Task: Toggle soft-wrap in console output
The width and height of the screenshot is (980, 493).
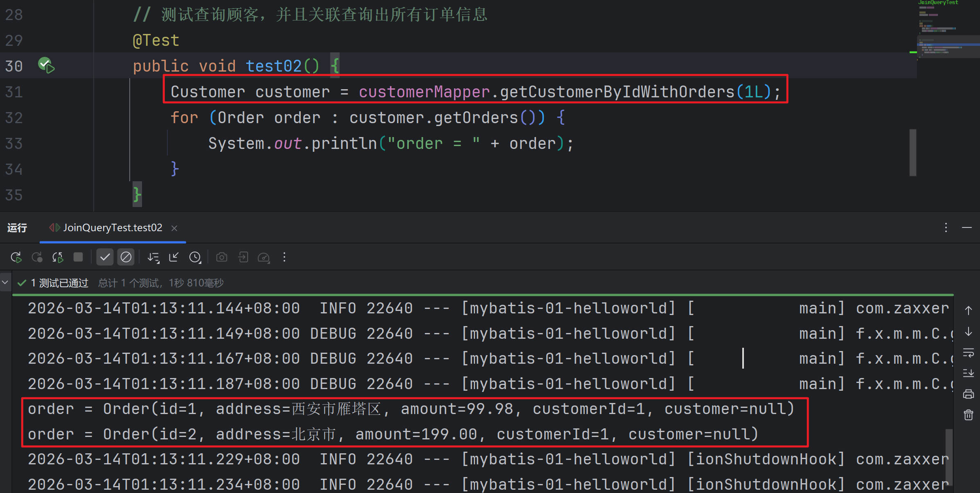Action: [968, 352]
